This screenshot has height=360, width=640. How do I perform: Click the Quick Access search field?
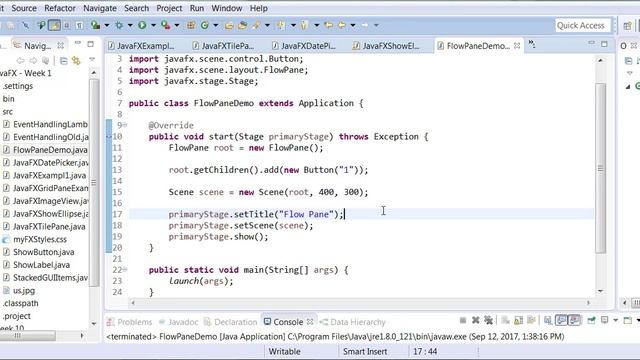583,25
